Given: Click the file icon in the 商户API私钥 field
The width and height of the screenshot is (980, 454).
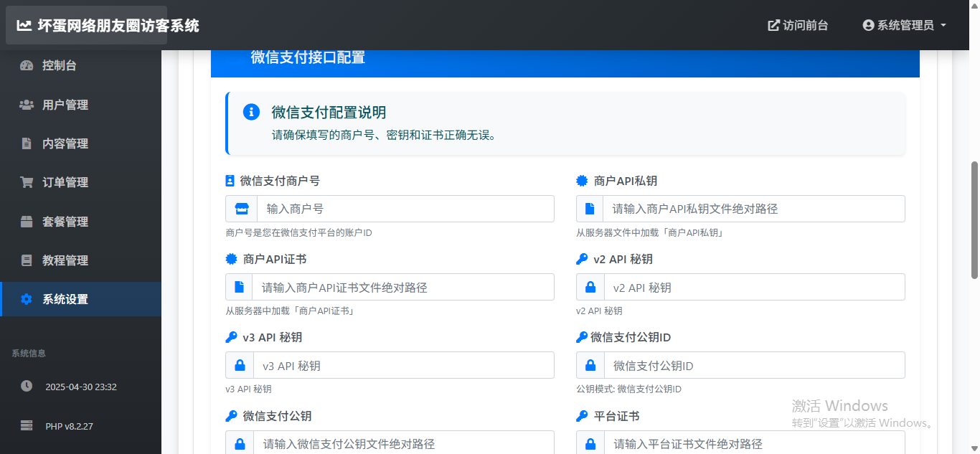Looking at the screenshot, I should (x=590, y=209).
